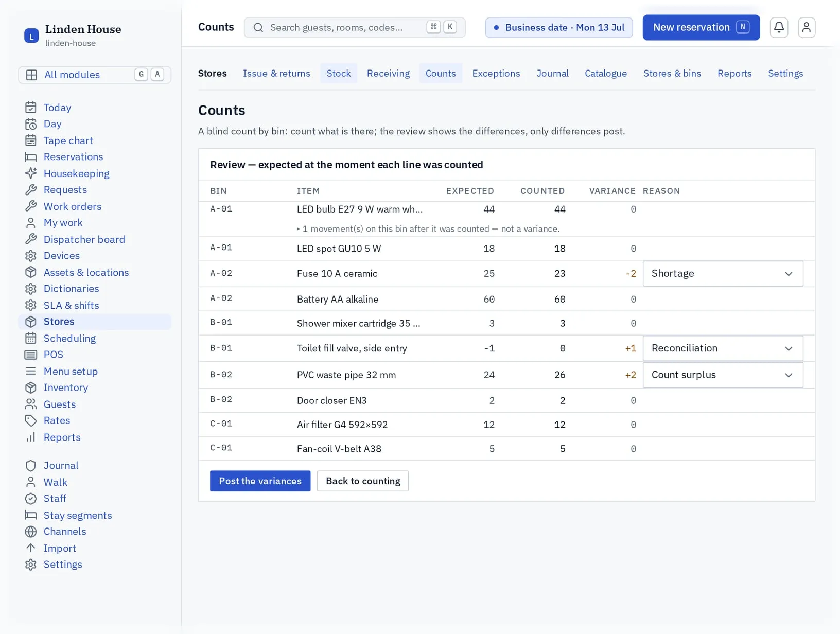The image size is (840, 634).
Task: Switch to the Stores & bins tab
Action: click(x=672, y=73)
